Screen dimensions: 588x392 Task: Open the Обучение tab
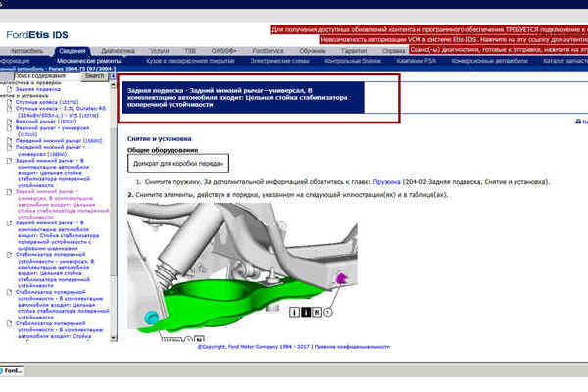pos(312,51)
